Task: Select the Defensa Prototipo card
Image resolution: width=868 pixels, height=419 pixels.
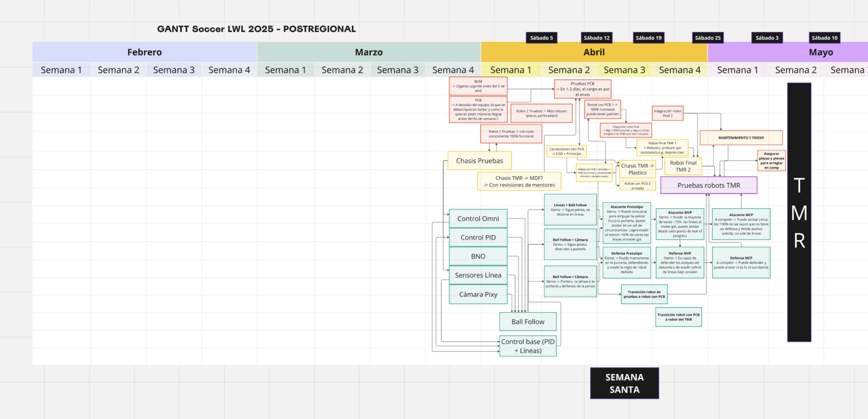Action: [626, 263]
